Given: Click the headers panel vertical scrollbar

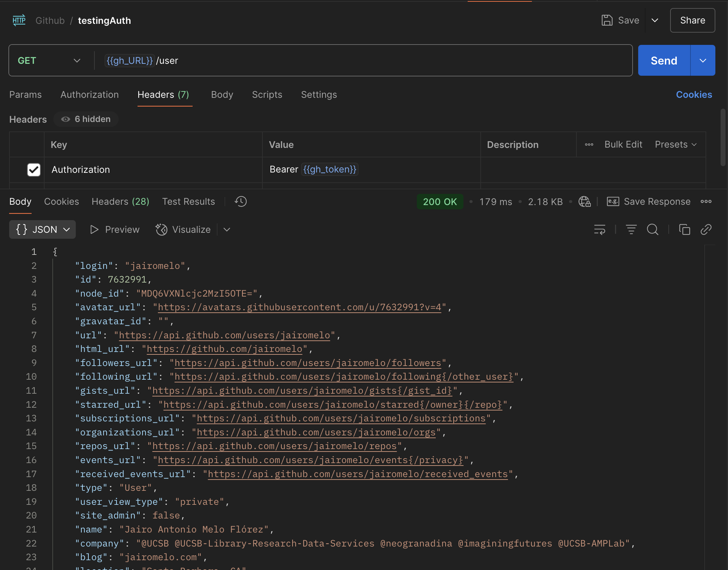Looking at the screenshot, I should click(723, 137).
